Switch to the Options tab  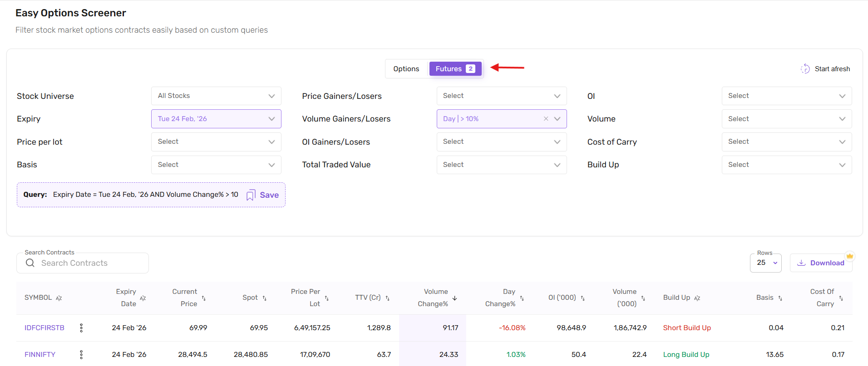[406, 69]
